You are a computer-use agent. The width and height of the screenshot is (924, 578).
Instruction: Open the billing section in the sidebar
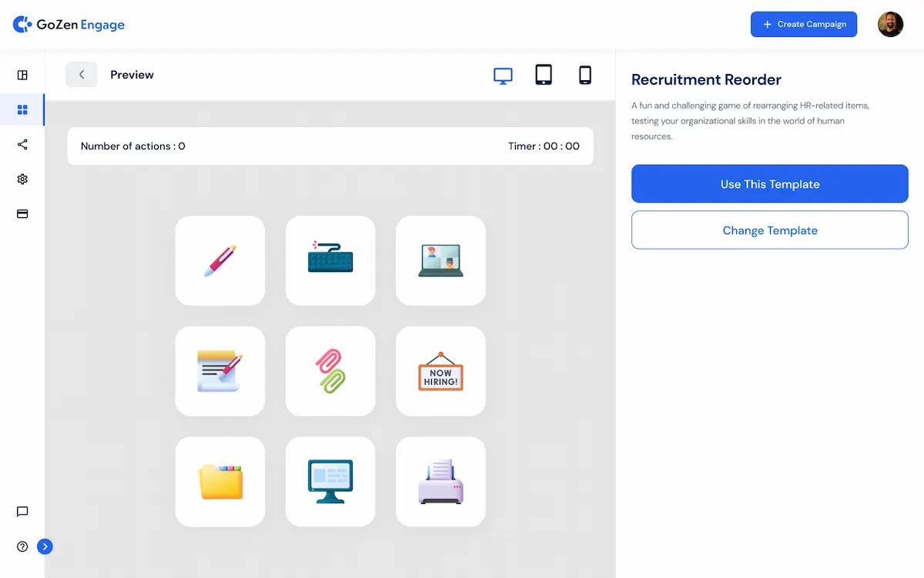pos(22,213)
